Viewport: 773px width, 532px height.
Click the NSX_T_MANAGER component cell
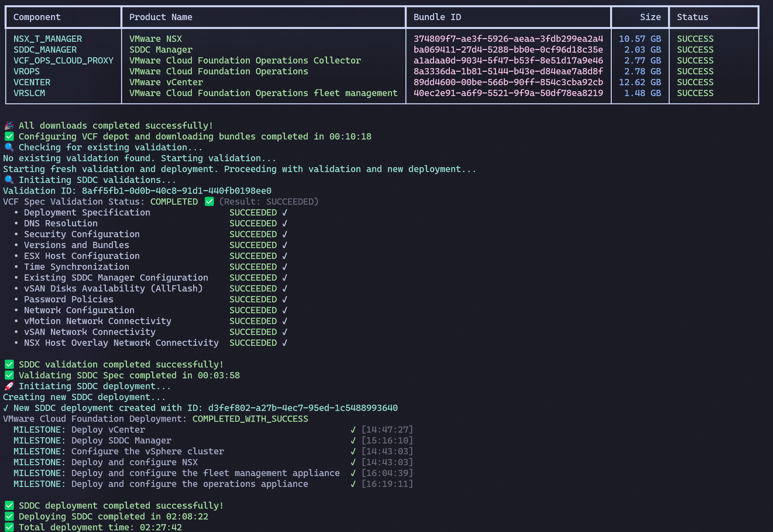48,39
